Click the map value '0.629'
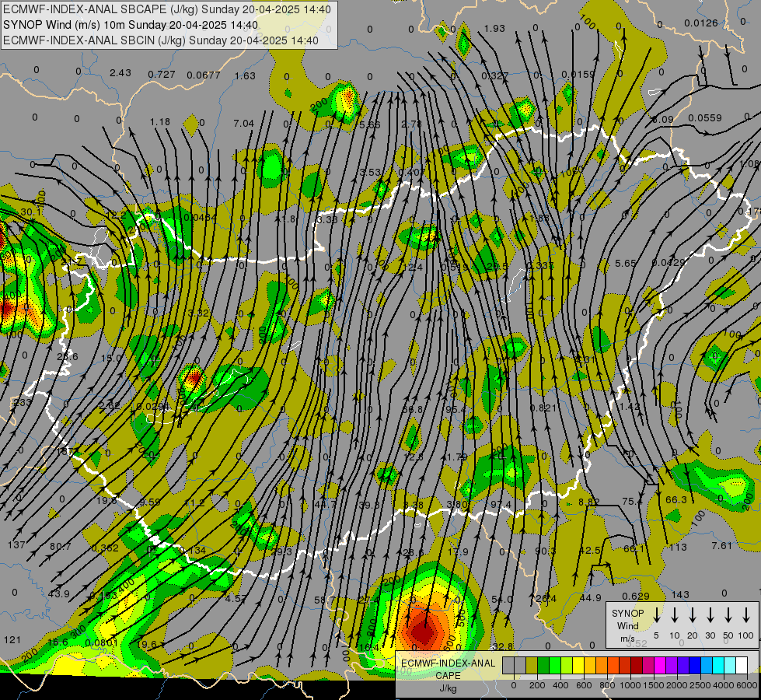The width and height of the screenshot is (761, 700). point(636,597)
